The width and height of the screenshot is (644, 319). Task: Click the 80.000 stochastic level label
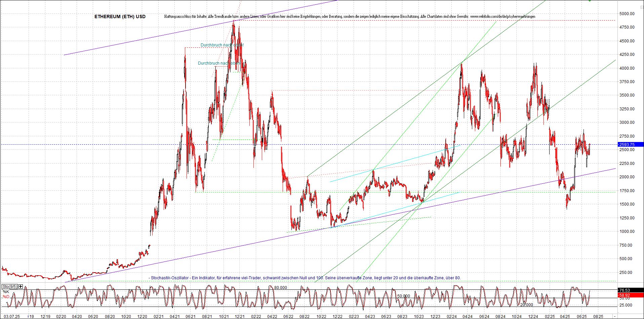click(x=281, y=288)
